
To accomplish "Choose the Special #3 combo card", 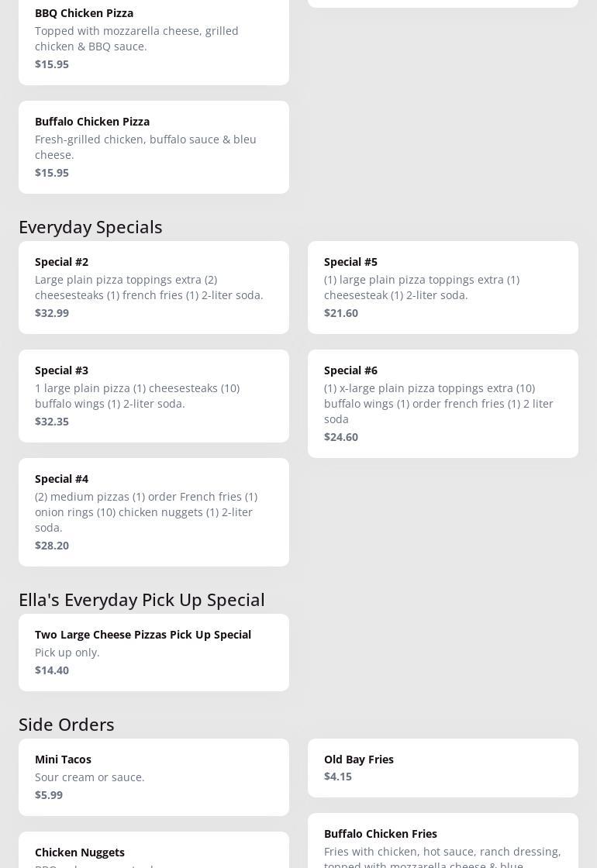I will click(x=154, y=395).
